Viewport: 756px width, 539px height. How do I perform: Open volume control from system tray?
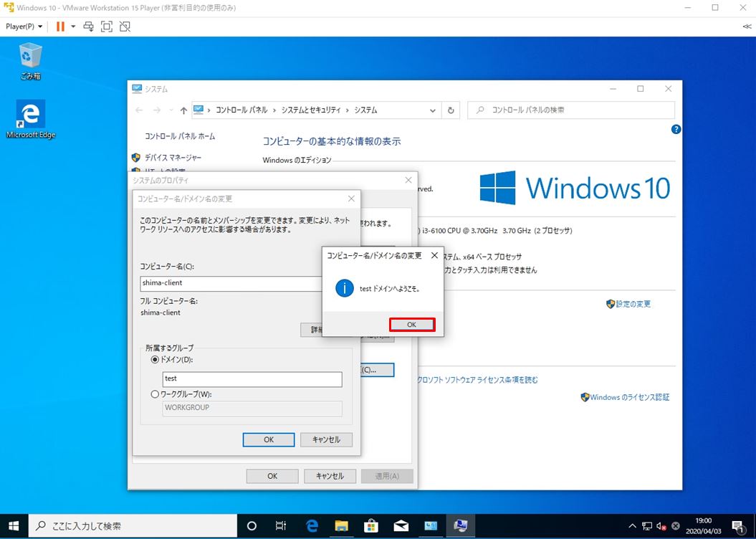[x=661, y=526]
